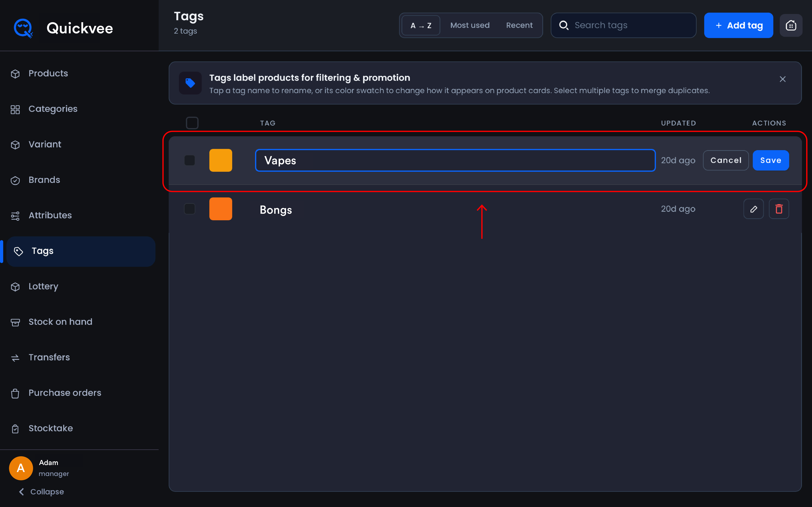The width and height of the screenshot is (812, 507).
Task: Sort tags by Most used
Action: pos(470,26)
